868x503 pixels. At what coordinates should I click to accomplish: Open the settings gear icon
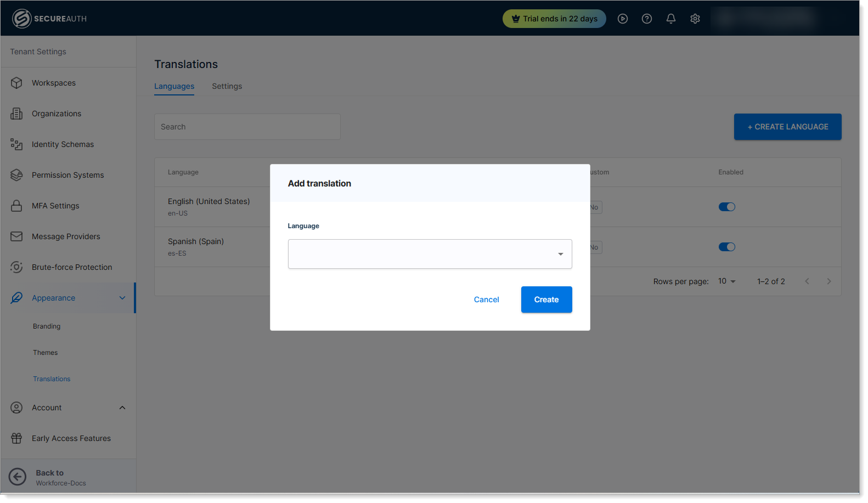695,19
